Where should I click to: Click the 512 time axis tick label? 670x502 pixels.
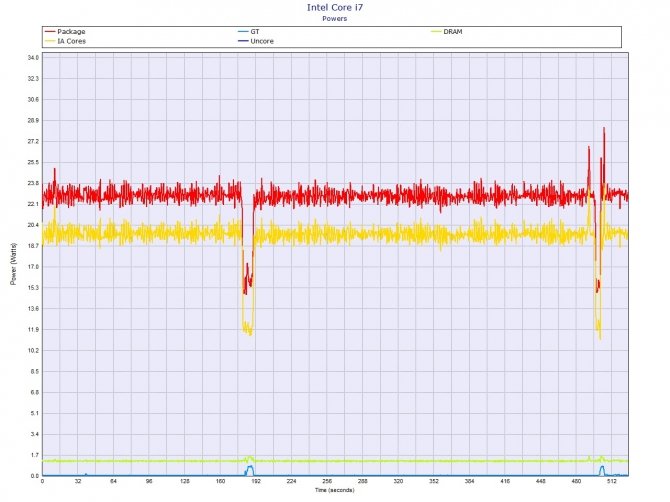pyautogui.click(x=612, y=481)
